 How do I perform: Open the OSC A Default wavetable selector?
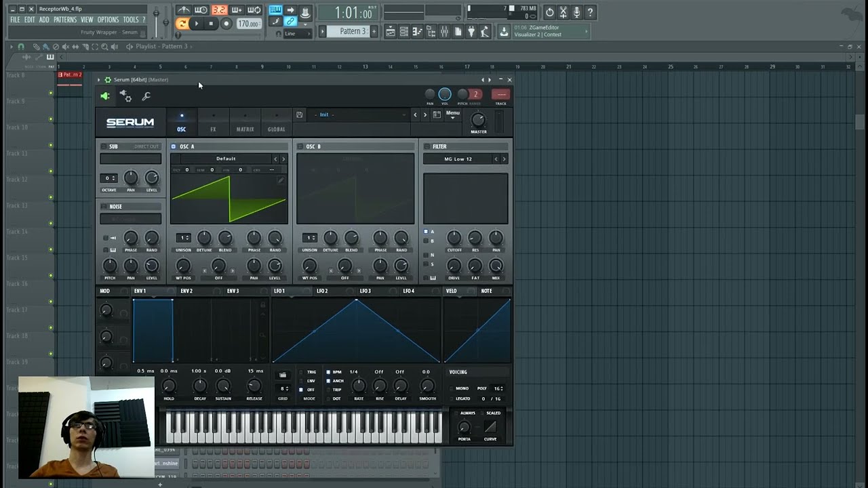[x=226, y=159]
